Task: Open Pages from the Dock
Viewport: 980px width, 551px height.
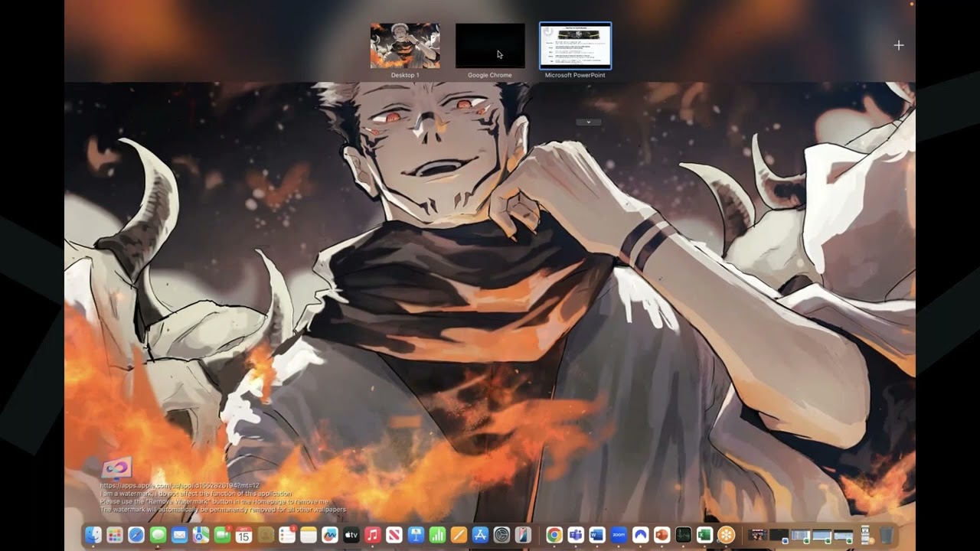Action: coord(459,535)
